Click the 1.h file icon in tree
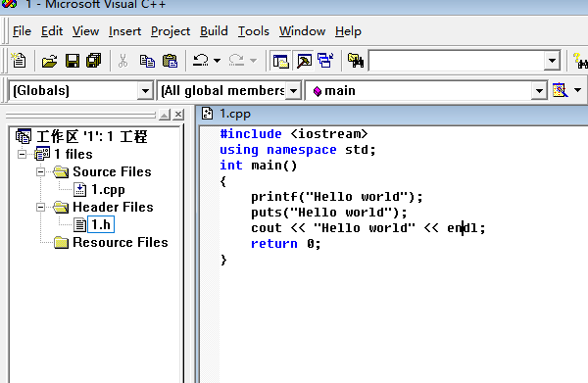This screenshot has width=588, height=383. click(79, 225)
